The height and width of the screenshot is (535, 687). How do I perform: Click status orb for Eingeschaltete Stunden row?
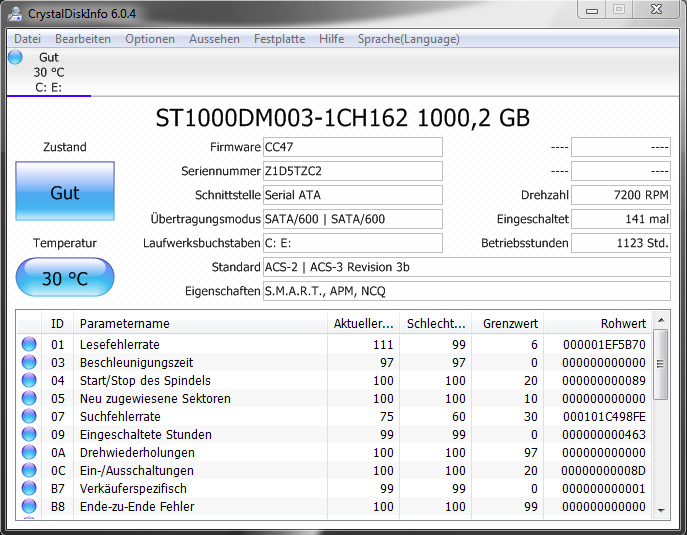tap(29, 434)
